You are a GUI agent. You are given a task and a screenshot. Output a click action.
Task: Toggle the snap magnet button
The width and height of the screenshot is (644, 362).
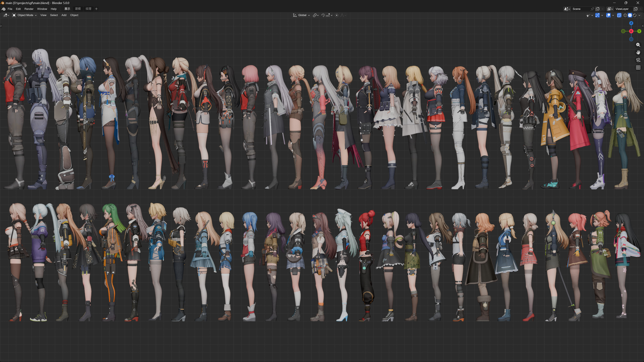click(x=323, y=15)
